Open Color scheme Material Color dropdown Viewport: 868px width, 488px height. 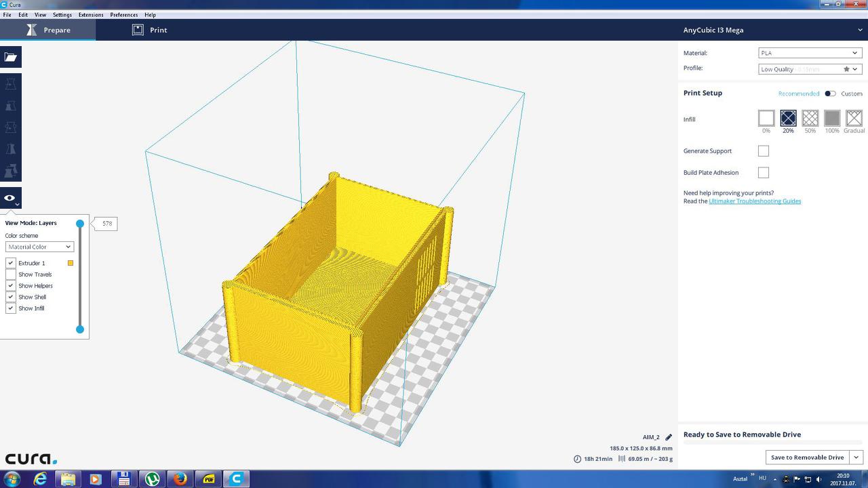coord(39,247)
